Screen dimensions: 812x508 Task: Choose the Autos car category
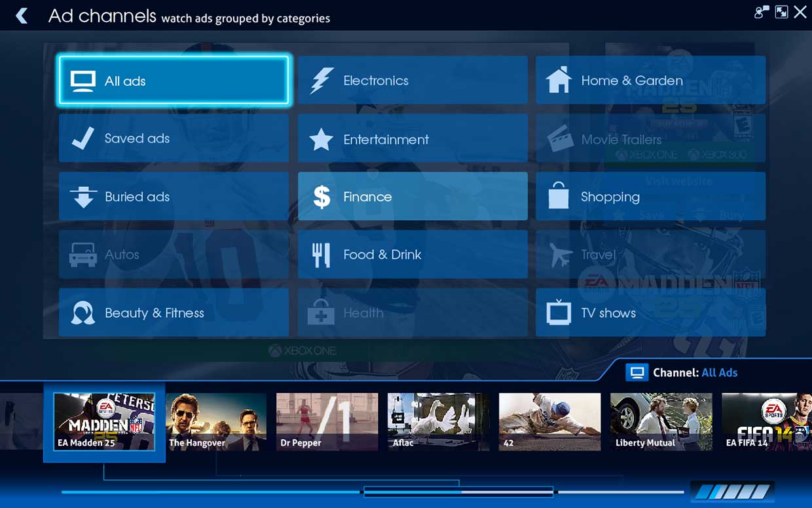click(x=174, y=254)
